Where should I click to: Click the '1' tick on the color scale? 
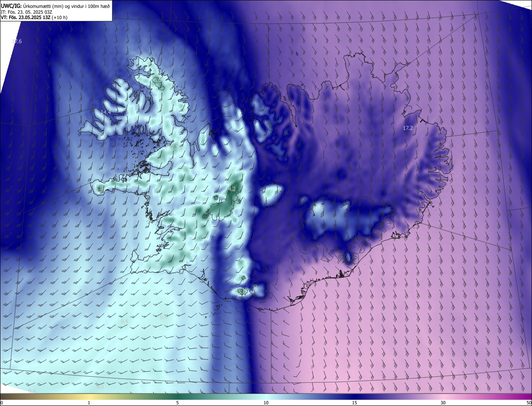point(89,403)
